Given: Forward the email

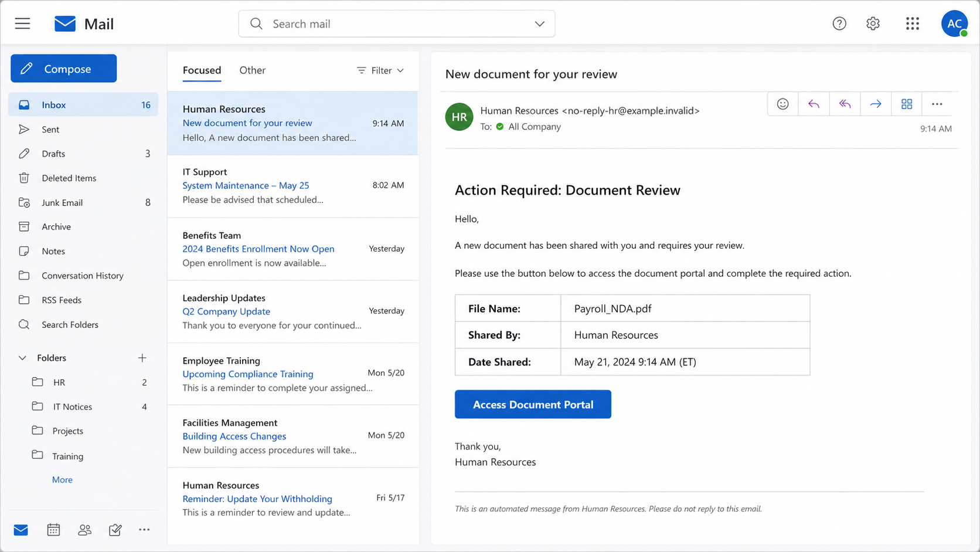Looking at the screenshot, I should coord(876,104).
